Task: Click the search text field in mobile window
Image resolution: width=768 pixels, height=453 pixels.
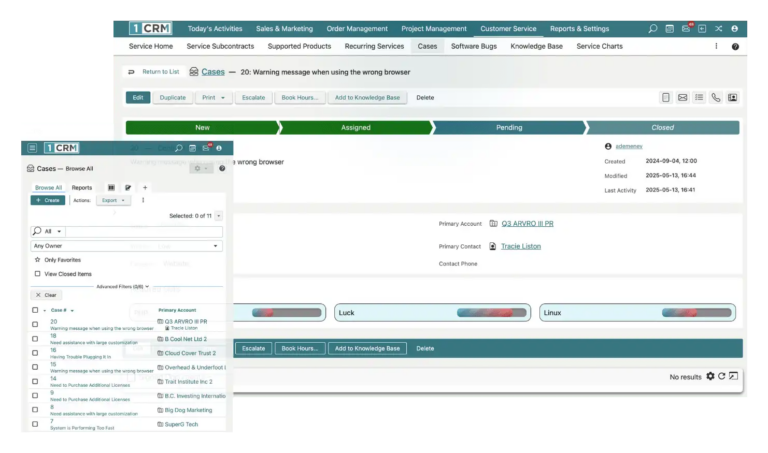Action: tap(144, 231)
